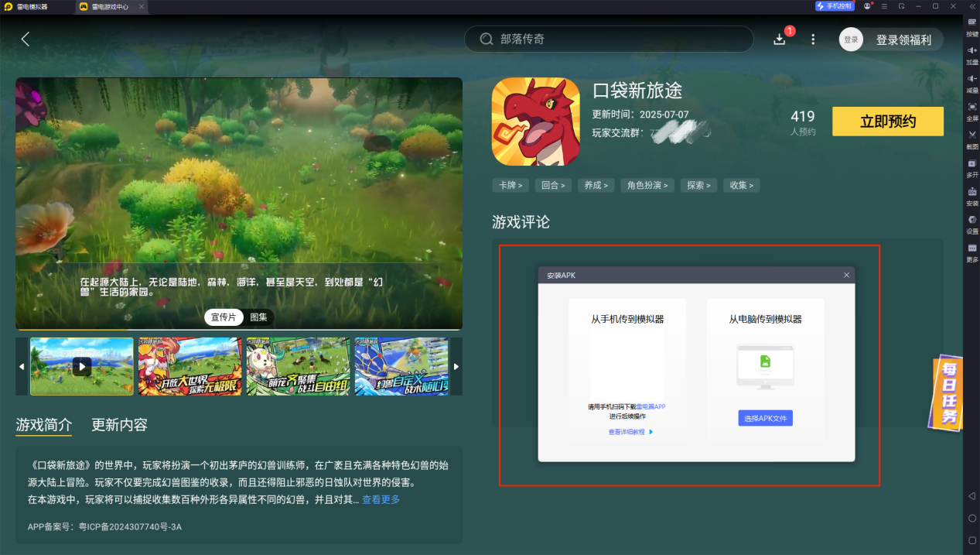The height and width of the screenshot is (555, 980).
Task: Open the user account icon in title bar
Action: click(868, 6)
